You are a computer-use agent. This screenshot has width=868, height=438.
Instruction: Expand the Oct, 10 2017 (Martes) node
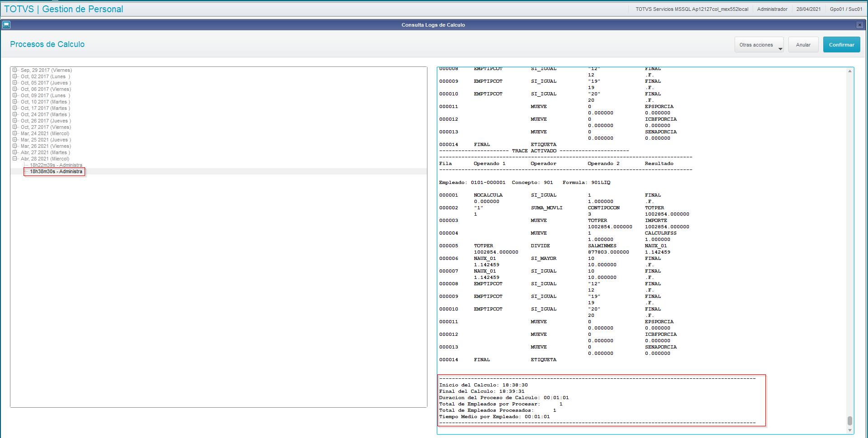pos(15,102)
